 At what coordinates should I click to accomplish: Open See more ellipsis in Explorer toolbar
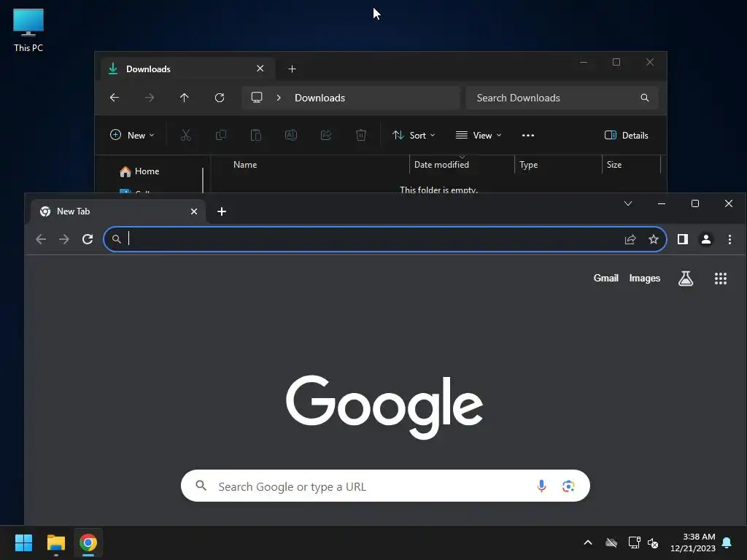tap(528, 135)
